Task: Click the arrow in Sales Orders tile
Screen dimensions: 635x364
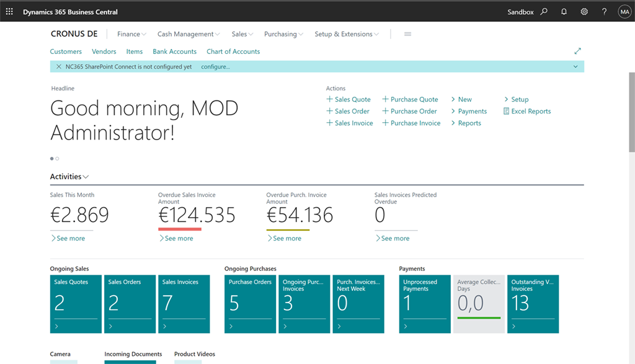Action: click(x=110, y=326)
